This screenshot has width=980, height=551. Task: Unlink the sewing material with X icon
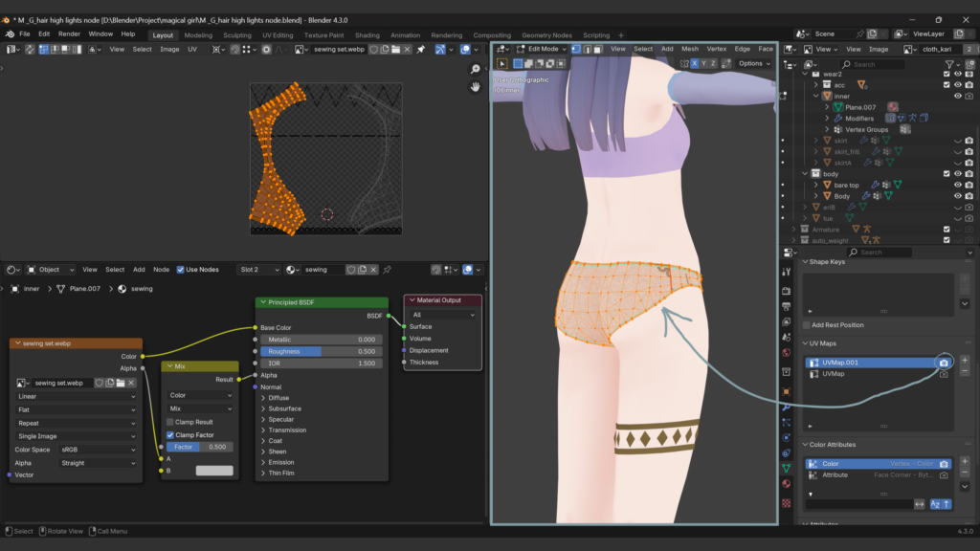click(x=375, y=270)
